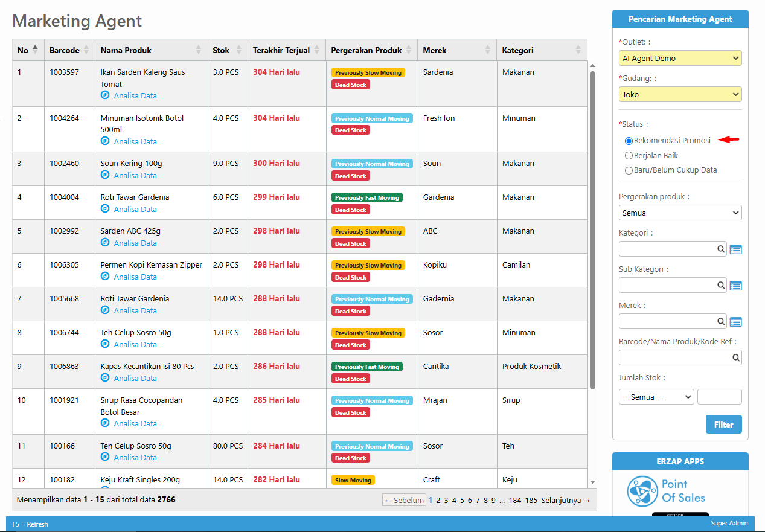Screen dimensions: 765x532
Task: Select the Berjalan Baik status option
Action: tap(629, 156)
